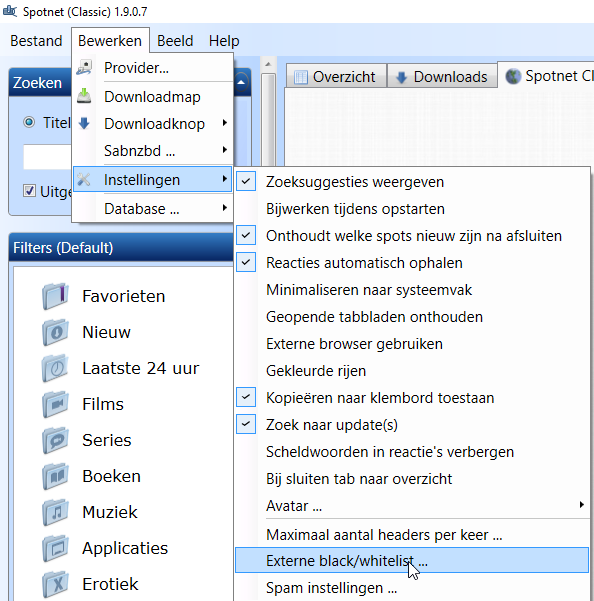The width and height of the screenshot is (594, 601).
Task: Expand the Database submenu
Action: pos(153,209)
